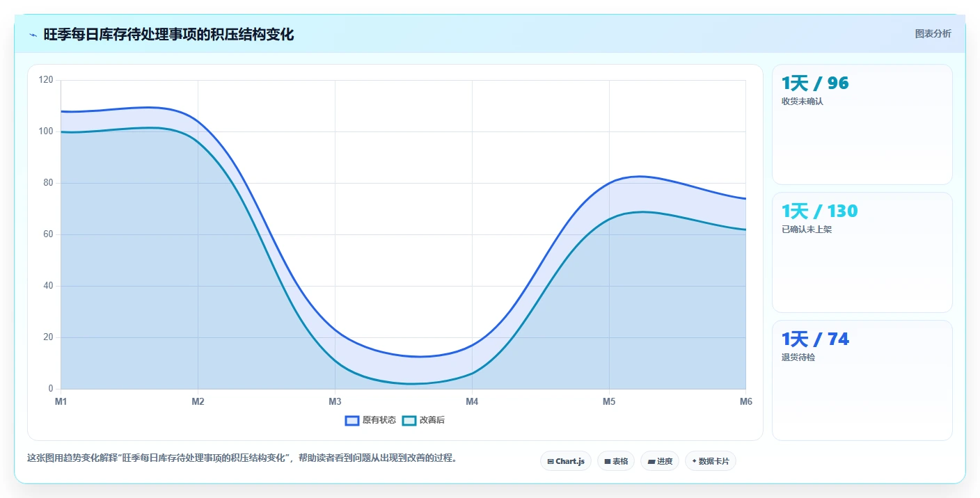Screen dimensions: 980x498
Task: Click the M6 x-axis label
Action: (745, 401)
